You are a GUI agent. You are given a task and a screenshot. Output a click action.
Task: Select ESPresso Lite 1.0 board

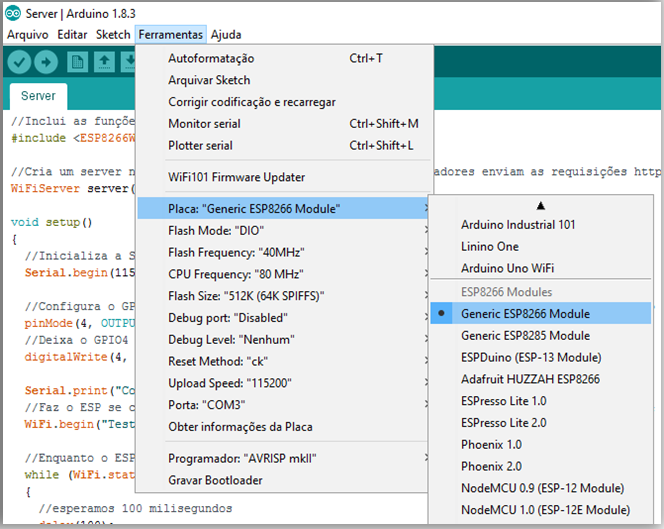(x=541, y=401)
